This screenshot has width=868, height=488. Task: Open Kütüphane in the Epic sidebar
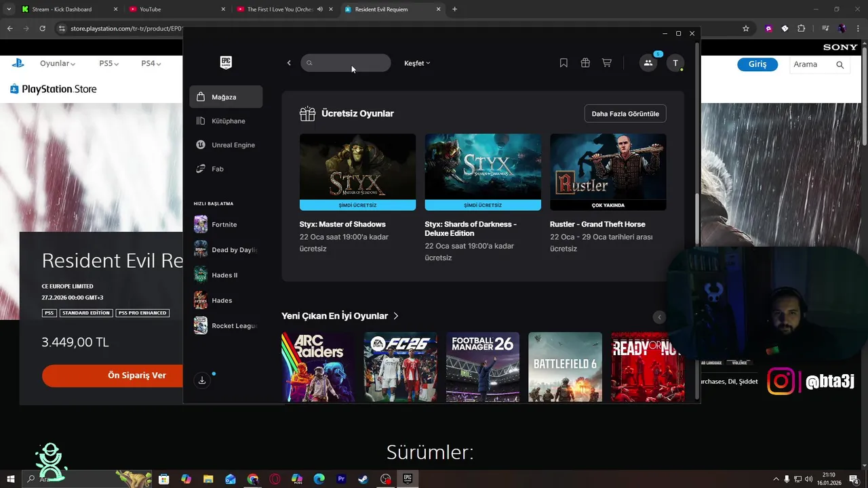coord(226,121)
